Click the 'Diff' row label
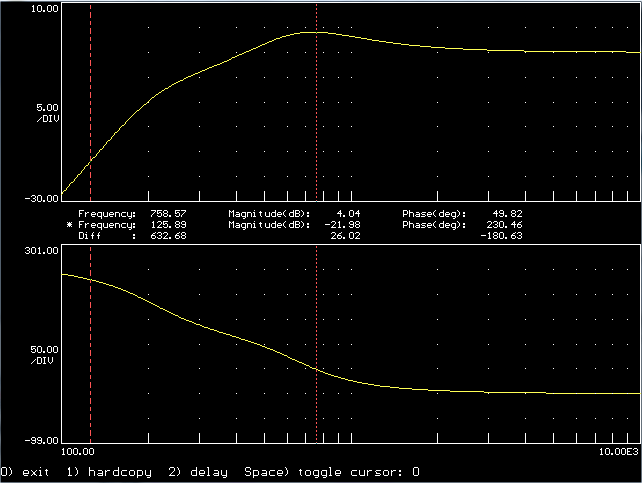The height and width of the screenshot is (483, 642). pos(89,236)
